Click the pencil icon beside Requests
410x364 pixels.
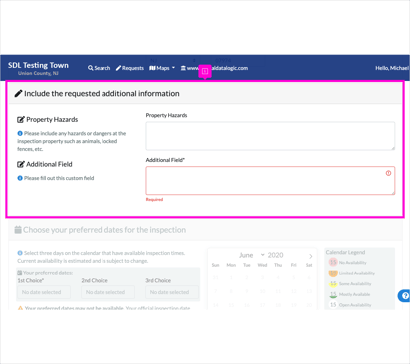point(118,68)
